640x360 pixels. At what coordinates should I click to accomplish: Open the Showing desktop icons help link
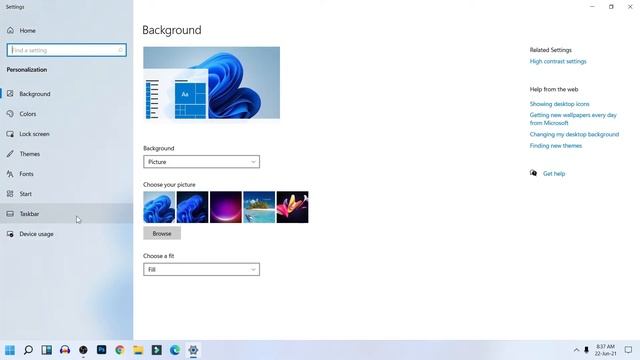coord(559,104)
